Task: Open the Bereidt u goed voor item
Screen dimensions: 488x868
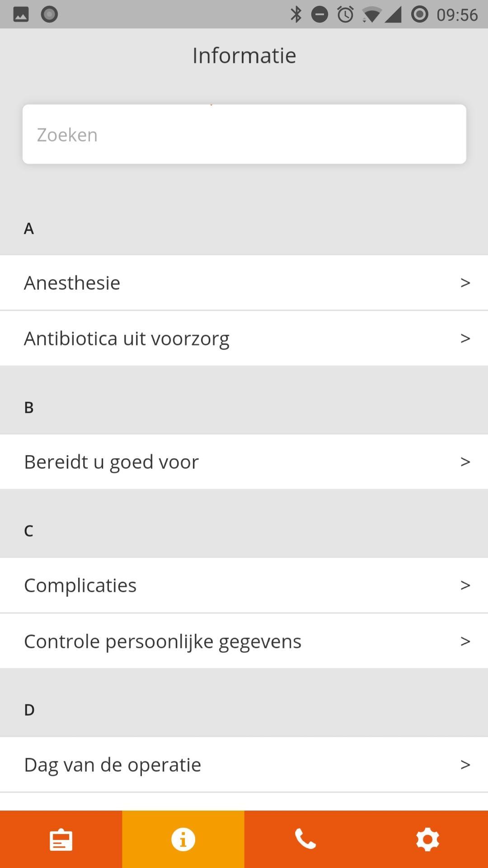Action: (244, 462)
